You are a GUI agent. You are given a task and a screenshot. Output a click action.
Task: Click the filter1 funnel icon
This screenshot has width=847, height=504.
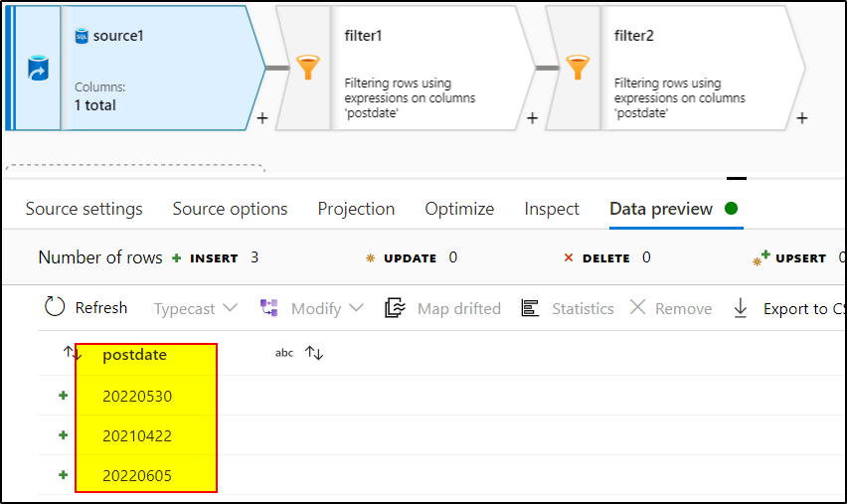[x=308, y=68]
